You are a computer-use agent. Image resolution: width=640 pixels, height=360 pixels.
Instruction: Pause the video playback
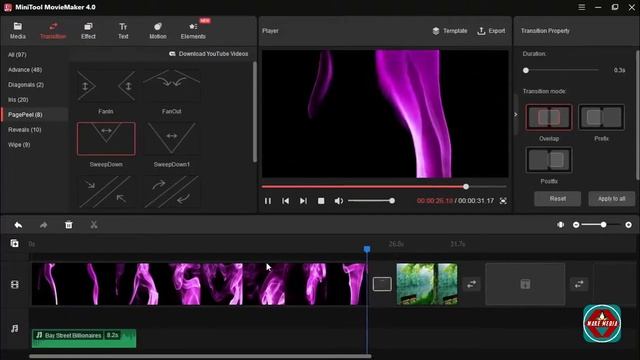[268, 201]
